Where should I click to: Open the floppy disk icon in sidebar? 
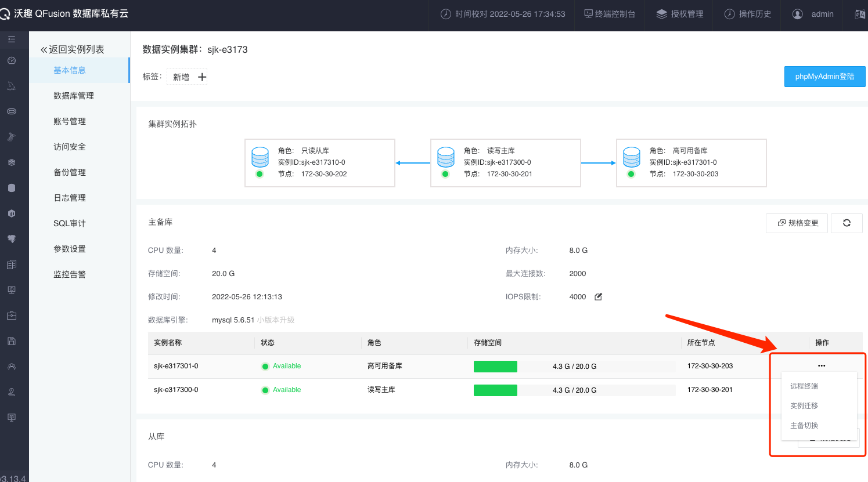click(x=12, y=341)
